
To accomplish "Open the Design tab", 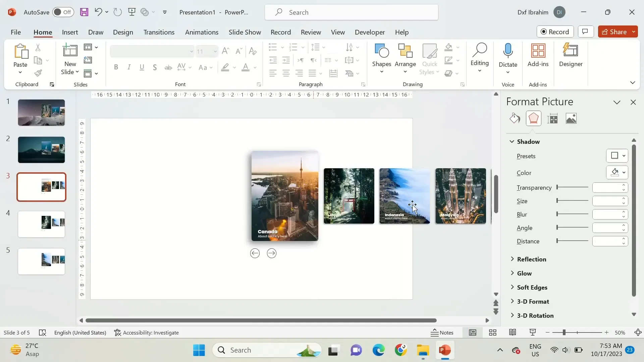I will click(123, 32).
